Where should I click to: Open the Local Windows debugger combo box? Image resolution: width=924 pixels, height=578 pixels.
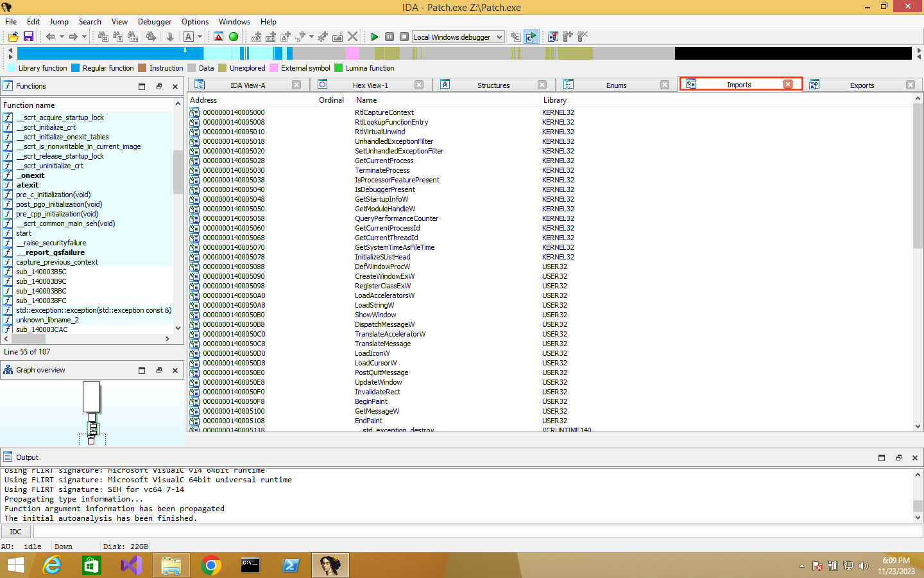[x=458, y=37]
